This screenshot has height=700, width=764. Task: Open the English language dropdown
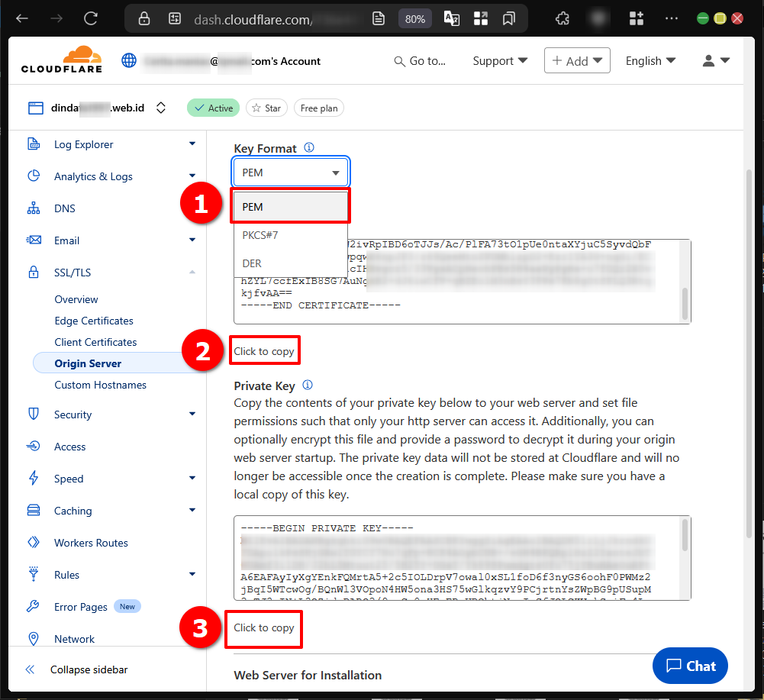[650, 61]
